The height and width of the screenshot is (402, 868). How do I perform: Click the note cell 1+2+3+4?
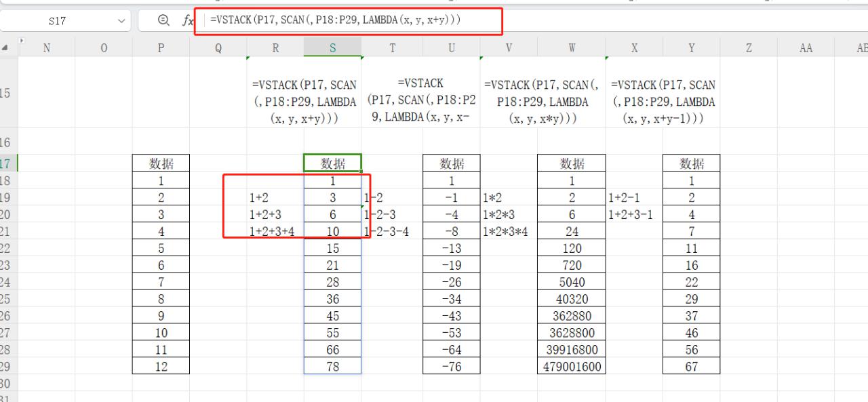(x=275, y=231)
